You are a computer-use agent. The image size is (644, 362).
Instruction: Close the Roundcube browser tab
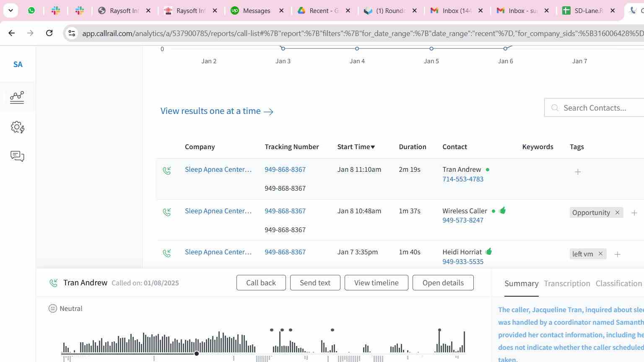[415, 10]
